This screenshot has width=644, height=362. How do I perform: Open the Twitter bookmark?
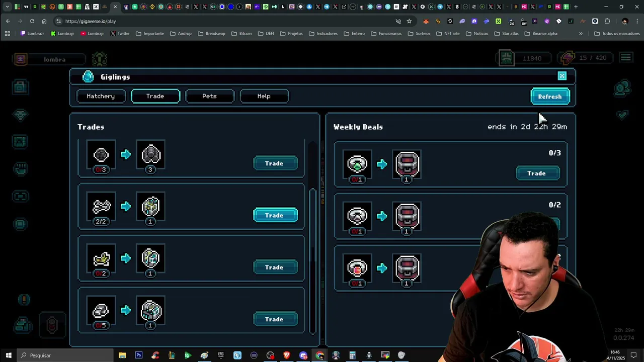[x=120, y=34]
